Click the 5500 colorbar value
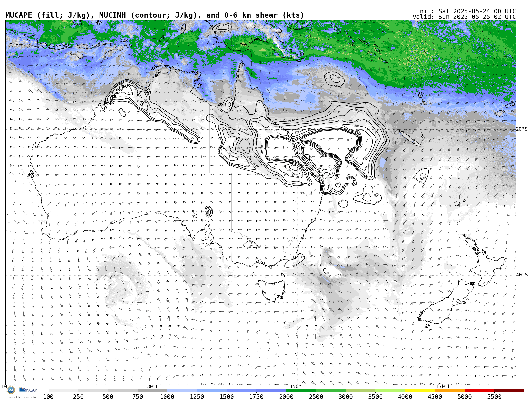The width and height of the screenshot is (532, 400). tap(494, 397)
